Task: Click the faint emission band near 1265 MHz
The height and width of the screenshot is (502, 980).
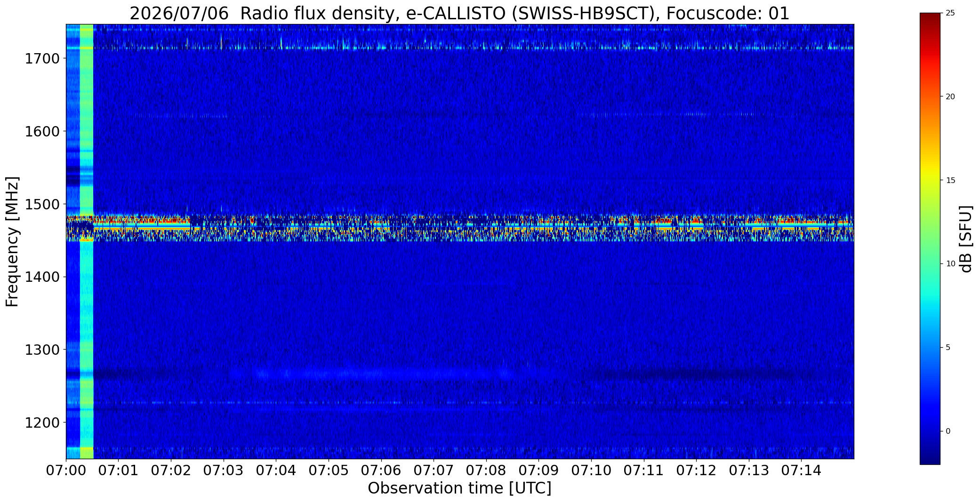Action: 381,374
